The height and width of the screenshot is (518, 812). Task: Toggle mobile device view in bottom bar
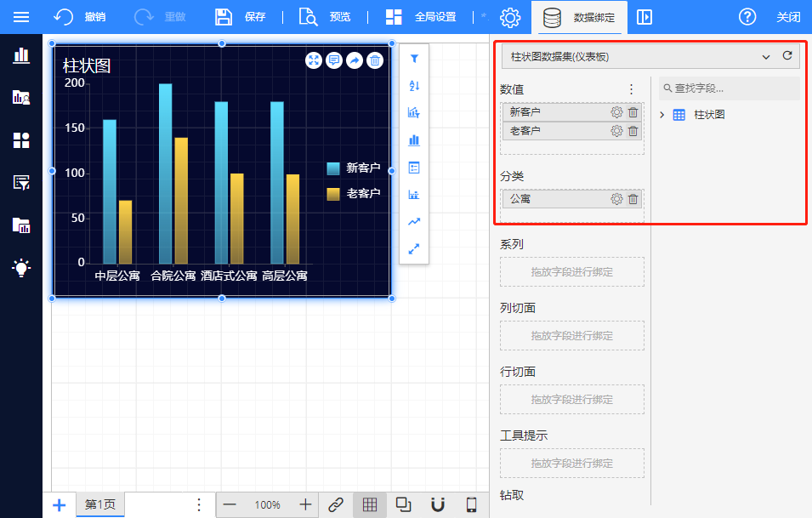tap(471, 504)
